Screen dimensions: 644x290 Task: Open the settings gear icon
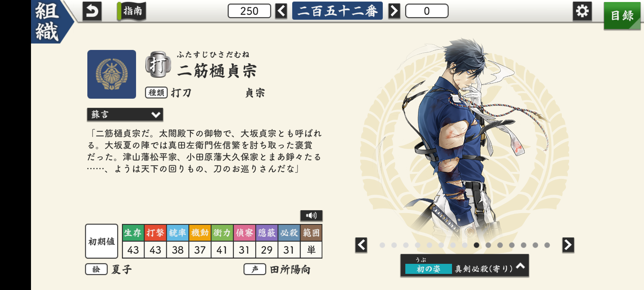582,11
